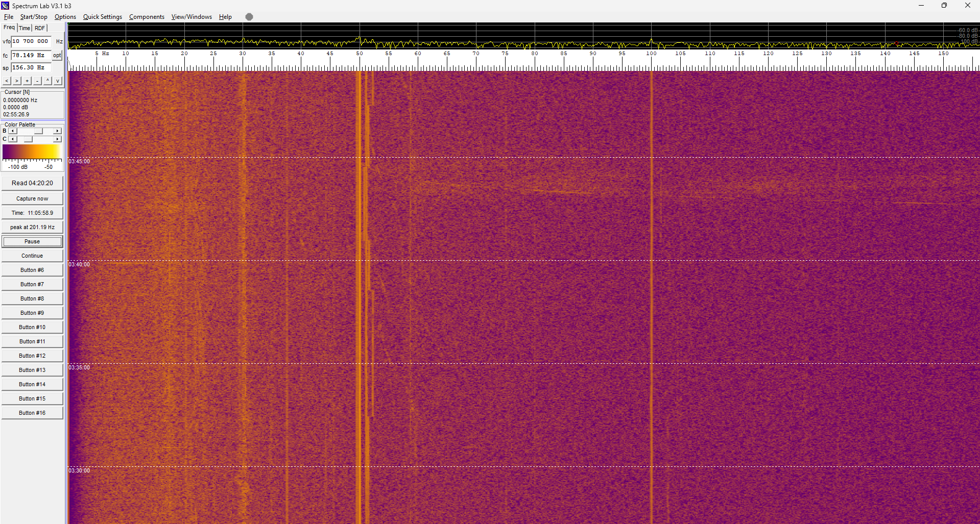Open the Options menu
Screen dimensions: 980x524
[65, 17]
